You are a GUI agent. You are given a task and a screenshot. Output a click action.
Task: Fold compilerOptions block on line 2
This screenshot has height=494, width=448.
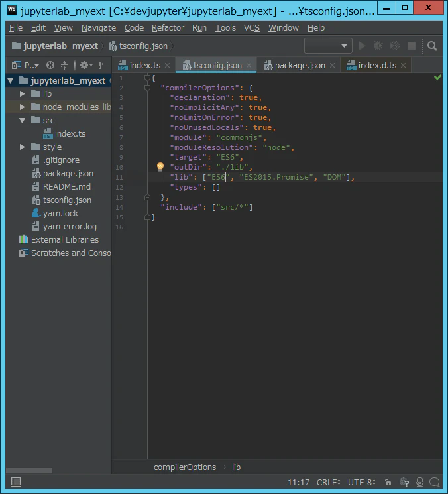147,88
